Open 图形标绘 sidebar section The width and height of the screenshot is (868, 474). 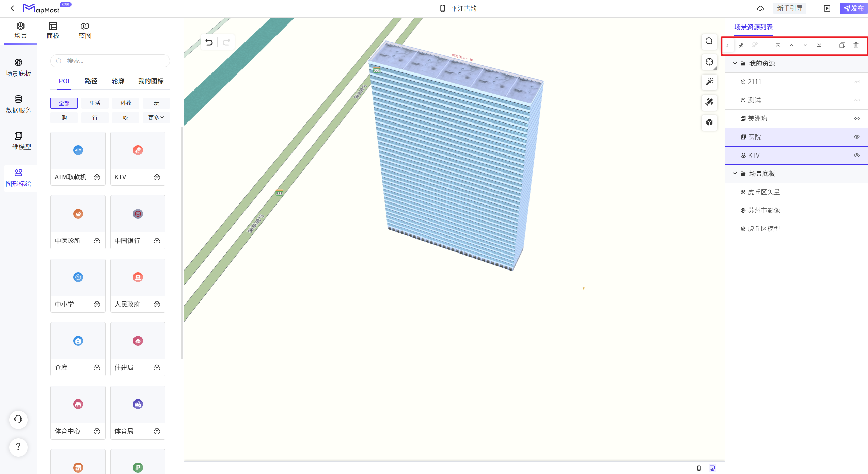tap(18, 178)
